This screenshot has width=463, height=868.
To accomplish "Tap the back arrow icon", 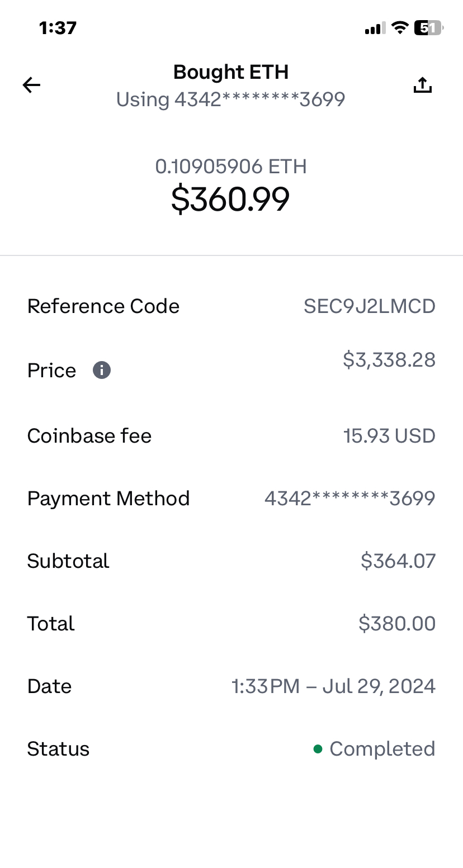I will pyautogui.click(x=32, y=85).
